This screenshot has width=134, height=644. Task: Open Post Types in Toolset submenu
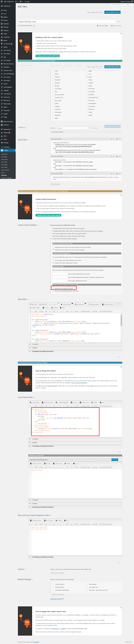4,157
